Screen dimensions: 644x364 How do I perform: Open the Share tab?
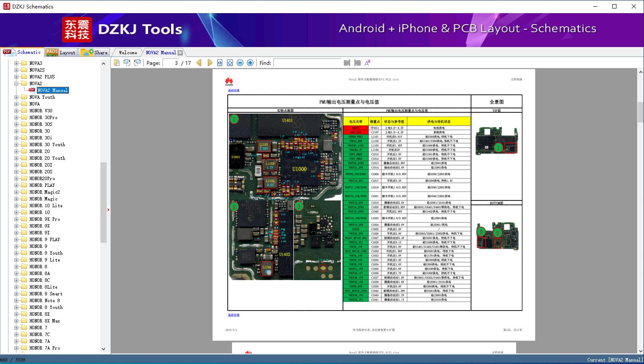click(x=94, y=53)
